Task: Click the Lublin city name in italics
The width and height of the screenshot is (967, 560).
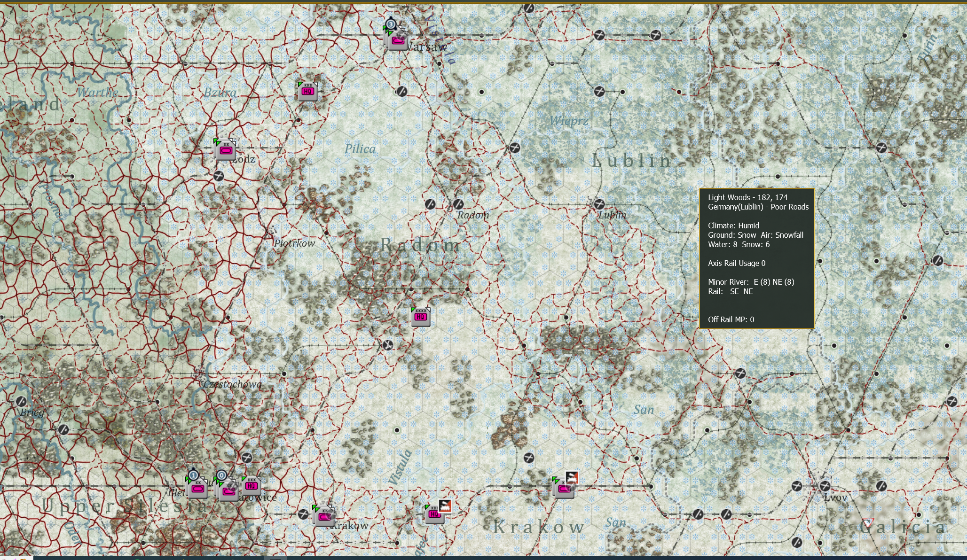Action: (x=612, y=215)
